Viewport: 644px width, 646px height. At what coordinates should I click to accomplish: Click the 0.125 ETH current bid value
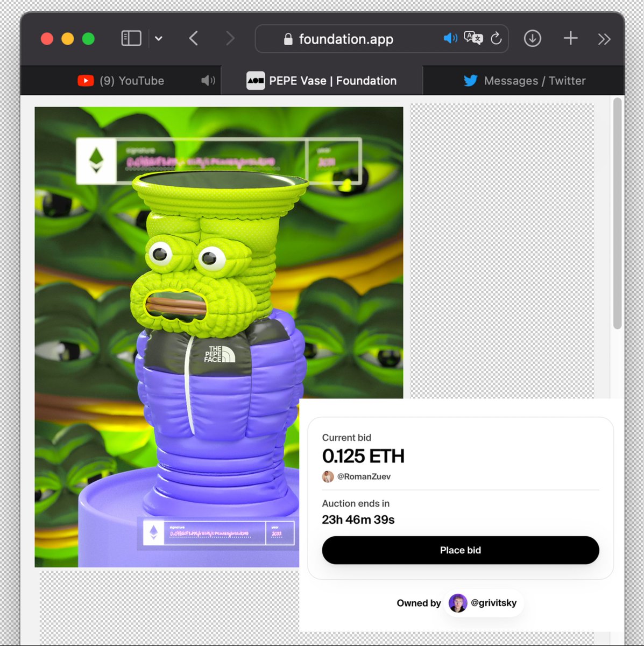363,456
